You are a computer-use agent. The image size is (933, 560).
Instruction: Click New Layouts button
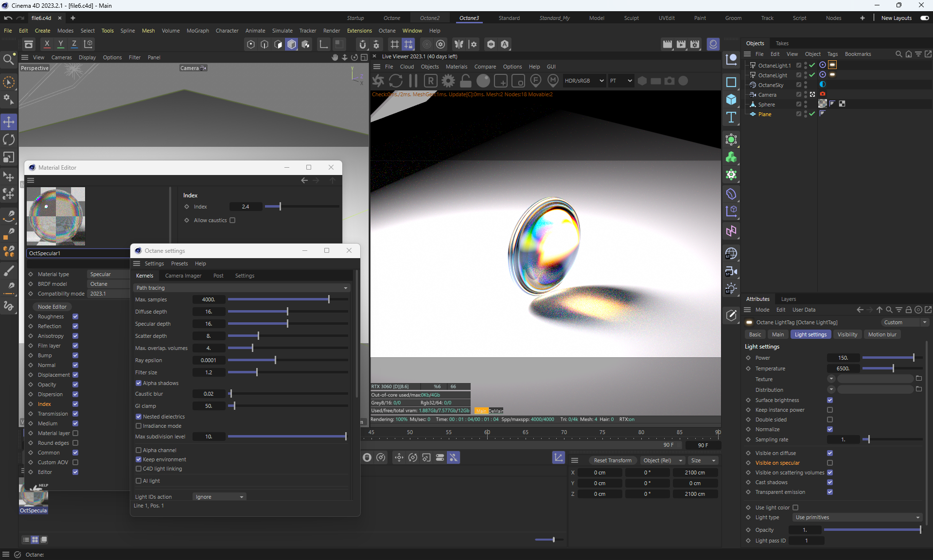tap(897, 18)
